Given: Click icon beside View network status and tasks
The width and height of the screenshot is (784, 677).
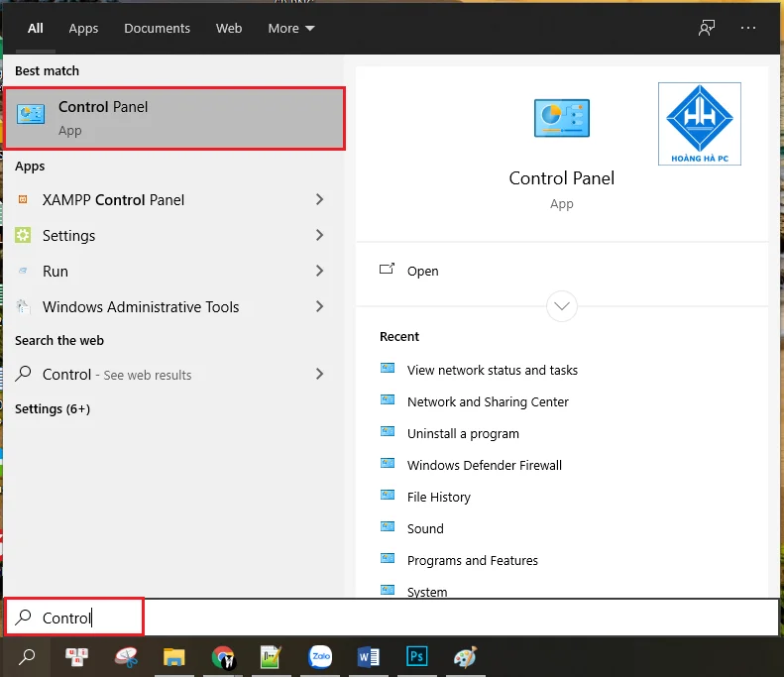Looking at the screenshot, I should [x=388, y=368].
